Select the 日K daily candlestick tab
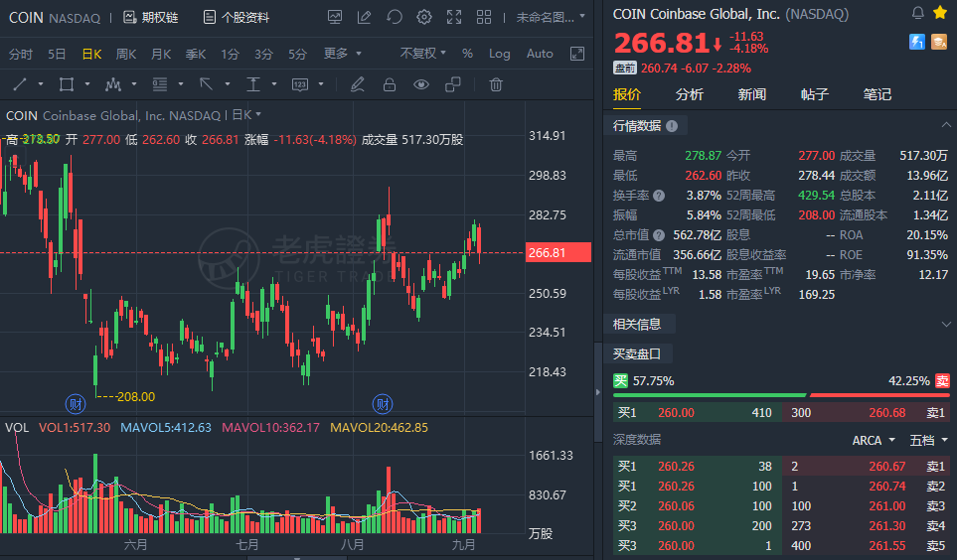Image resolution: width=957 pixels, height=560 pixels. [91, 54]
